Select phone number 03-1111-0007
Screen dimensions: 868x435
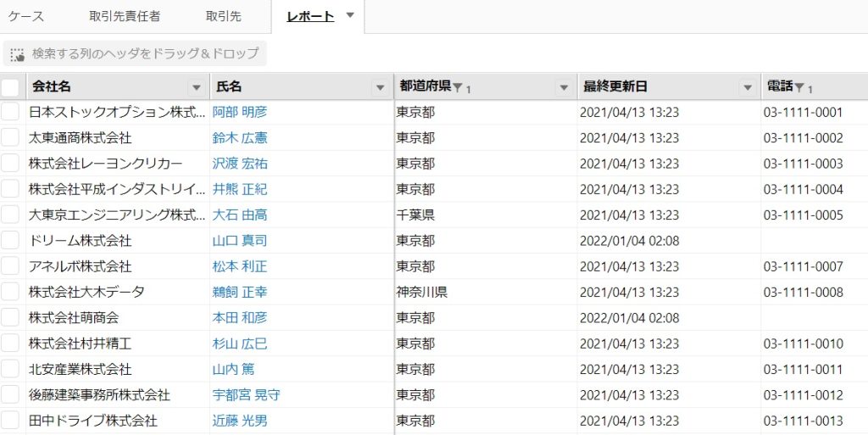pyautogui.click(x=804, y=266)
